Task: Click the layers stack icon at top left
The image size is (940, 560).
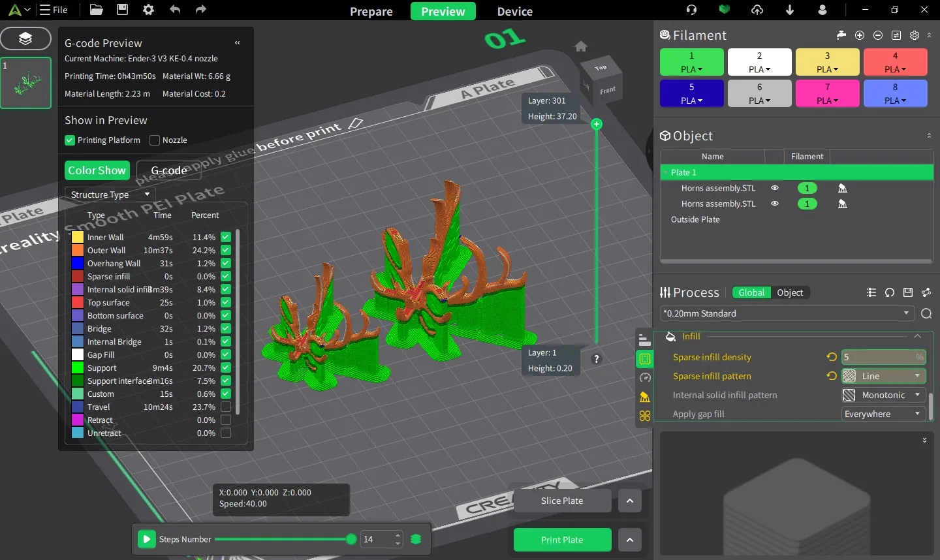Action: (25, 39)
